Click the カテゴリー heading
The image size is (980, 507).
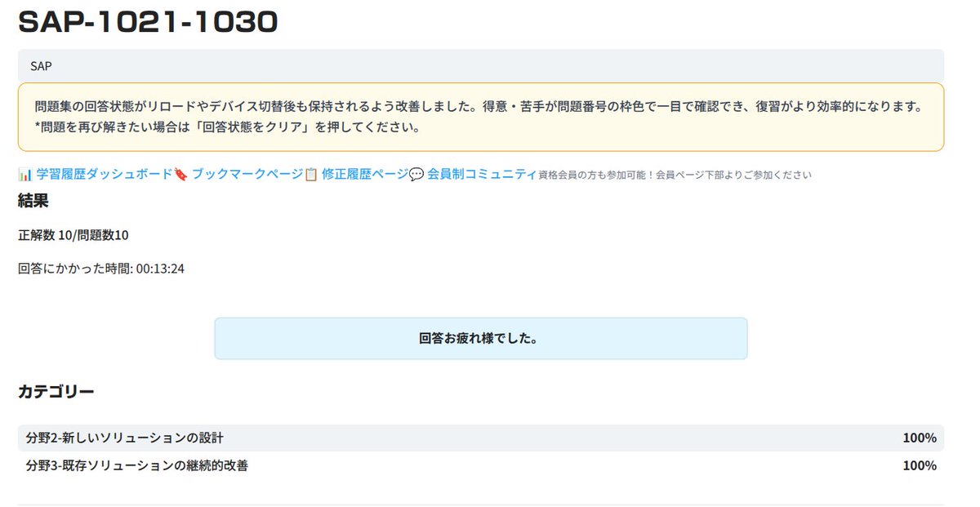tap(56, 392)
